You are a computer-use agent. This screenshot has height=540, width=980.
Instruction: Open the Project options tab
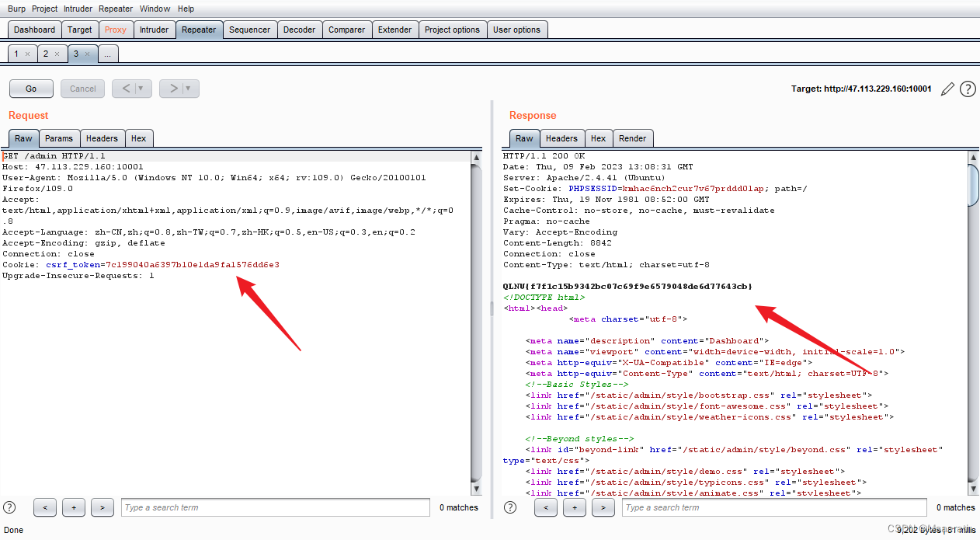[452, 30]
